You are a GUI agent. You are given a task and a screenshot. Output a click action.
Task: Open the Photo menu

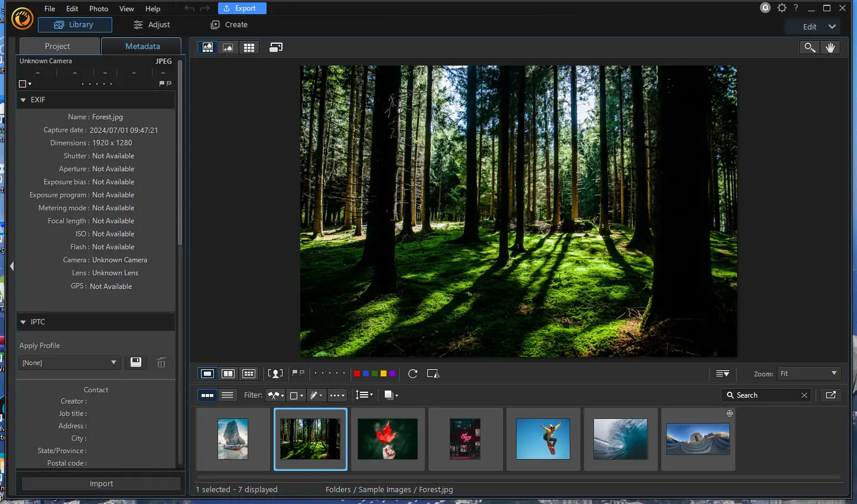click(x=98, y=8)
